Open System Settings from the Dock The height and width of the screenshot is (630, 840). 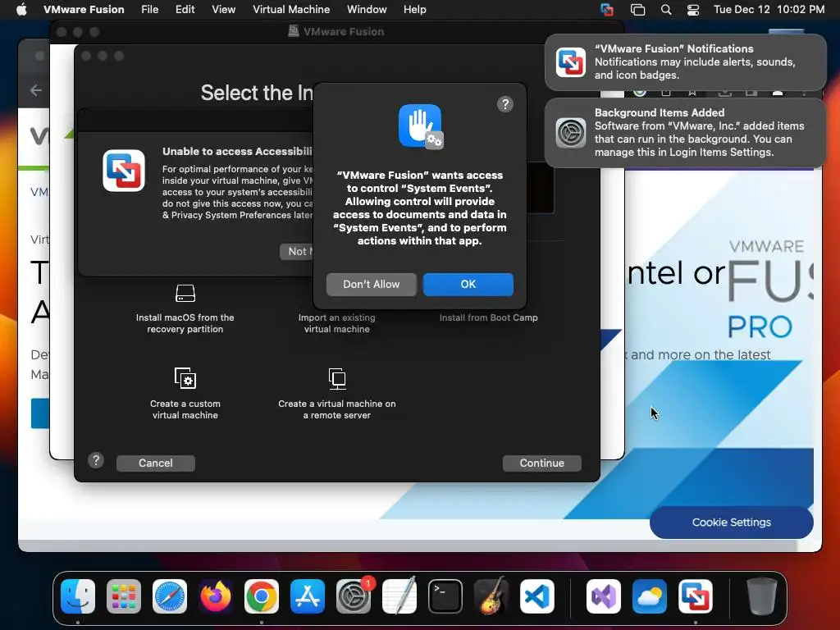[354, 596]
